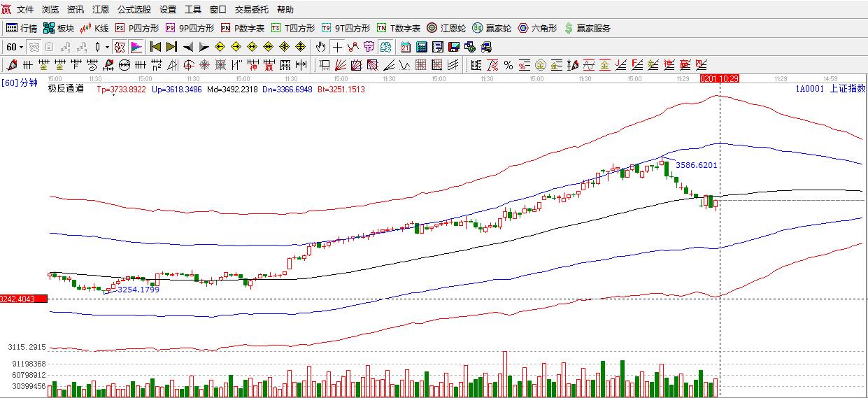Open the 江恩轮 wheel tool
Screen dimensions: 868x398
click(446, 29)
